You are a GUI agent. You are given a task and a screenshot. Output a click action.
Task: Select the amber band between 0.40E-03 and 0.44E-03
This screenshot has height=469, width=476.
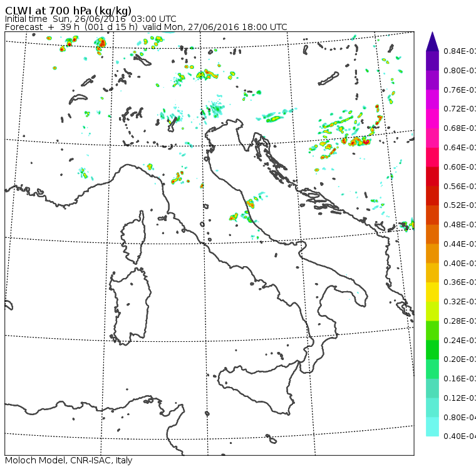tap(432, 254)
